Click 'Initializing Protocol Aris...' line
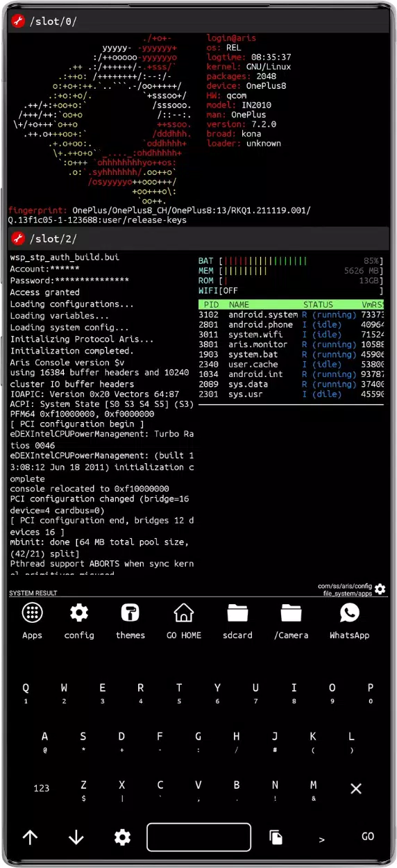Image resolution: width=397 pixels, height=868 pixels. 82,339
